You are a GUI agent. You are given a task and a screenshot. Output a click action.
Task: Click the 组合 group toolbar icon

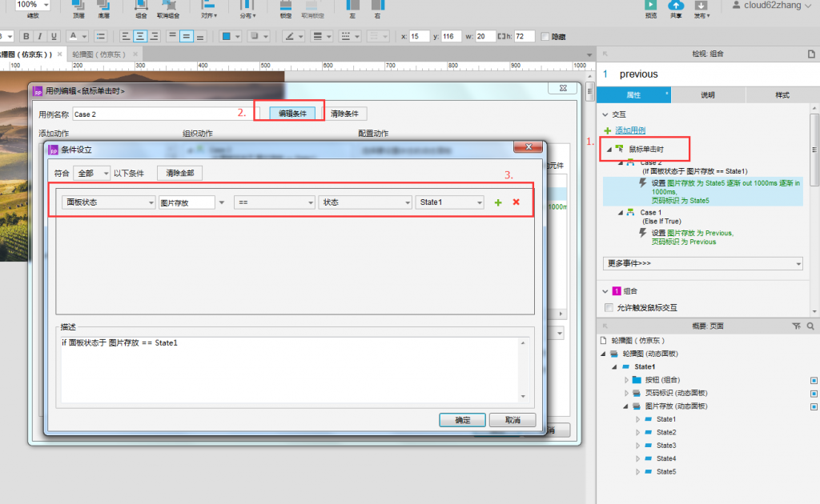tap(141, 6)
